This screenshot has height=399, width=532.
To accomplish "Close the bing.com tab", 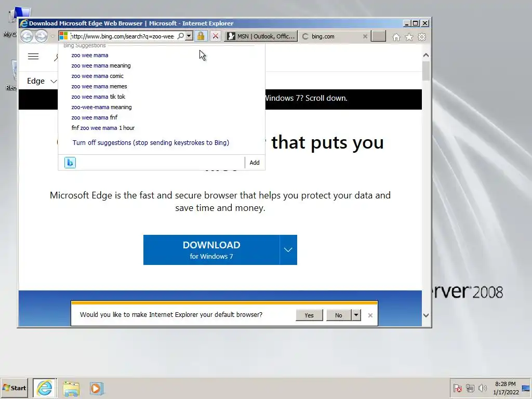I will tap(365, 36).
